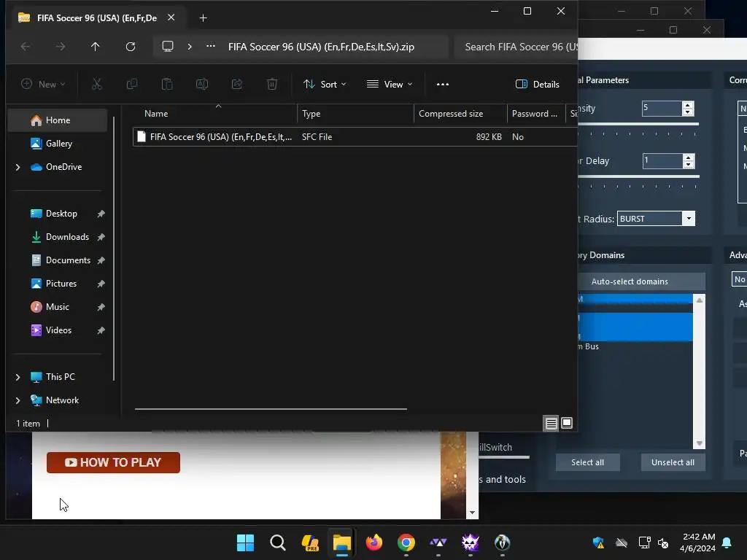Click the muted volume tray icon
The height and width of the screenshot is (560, 747).
pos(663,542)
